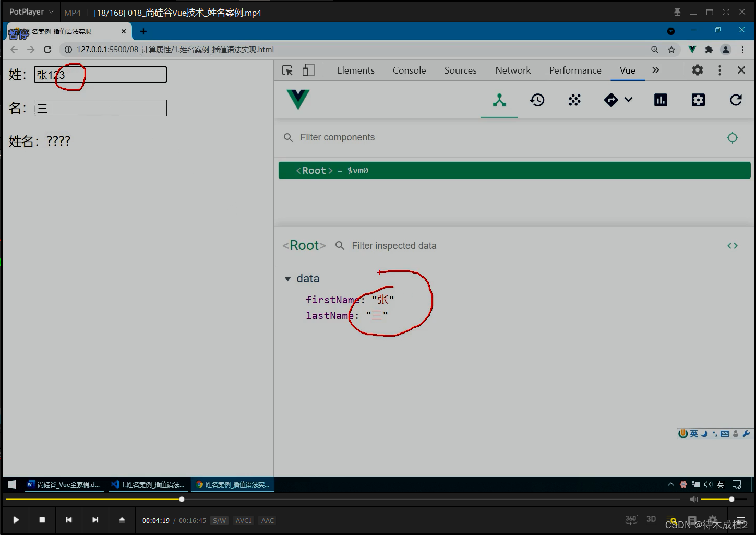Switch to the Console tab
The height and width of the screenshot is (535, 756).
click(x=410, y=70)
